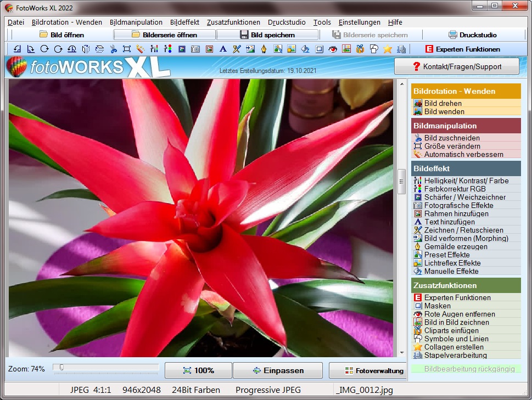The height and width of the screenshot is (400, 532).
Task: Click the draw/retouch tools toolbar icon
Action: 237,49
